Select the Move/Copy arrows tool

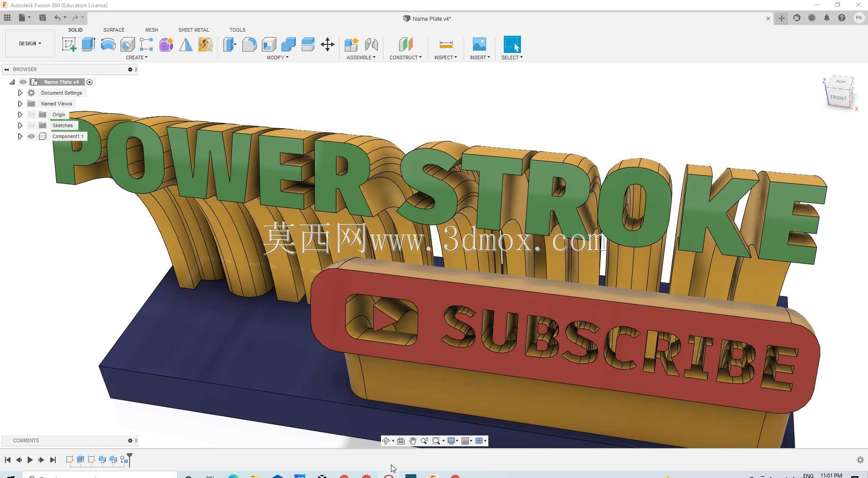327,44
